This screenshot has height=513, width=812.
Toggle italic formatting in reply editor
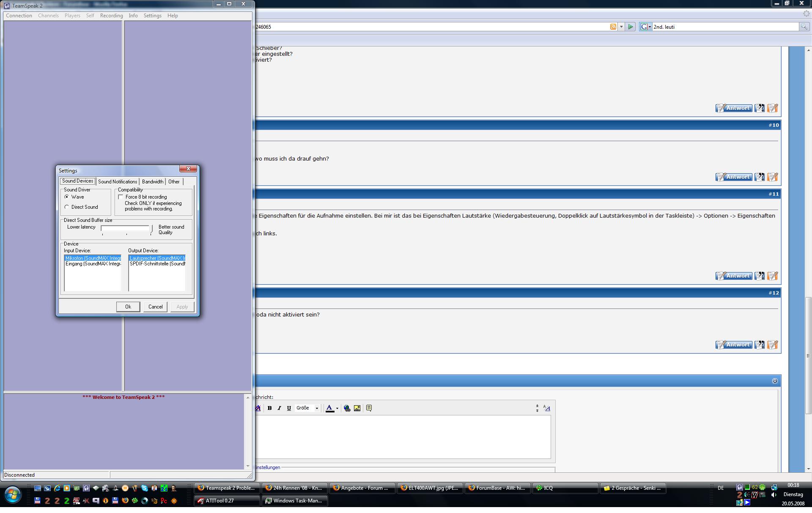point(279,408)
